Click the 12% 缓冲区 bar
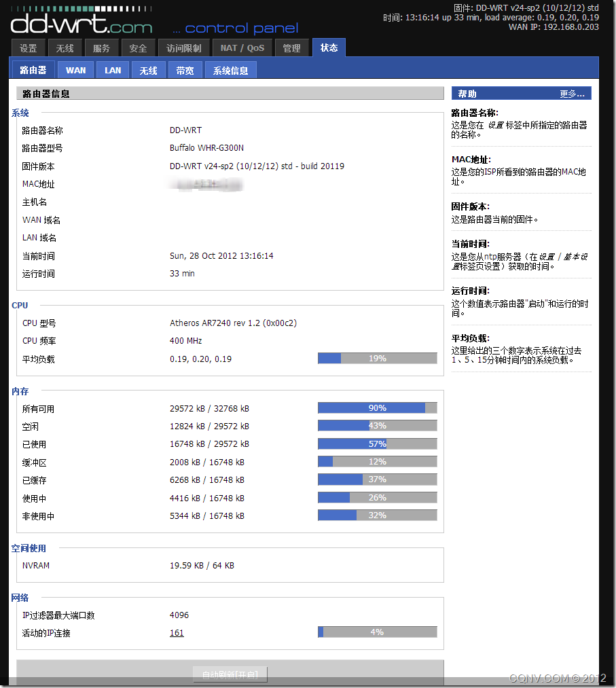The width and height of the screenshot is (616, 688). (x=378, y=462)
